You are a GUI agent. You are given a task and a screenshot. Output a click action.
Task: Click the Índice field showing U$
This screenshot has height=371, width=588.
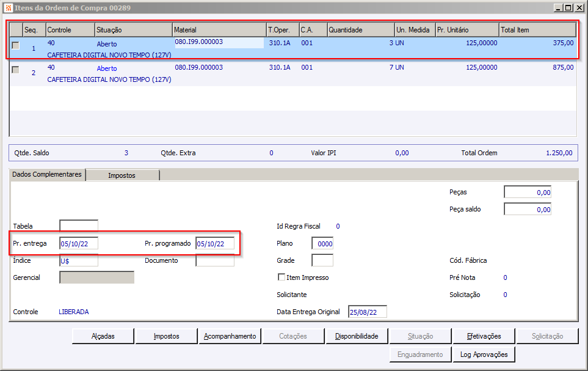[79, 261]
